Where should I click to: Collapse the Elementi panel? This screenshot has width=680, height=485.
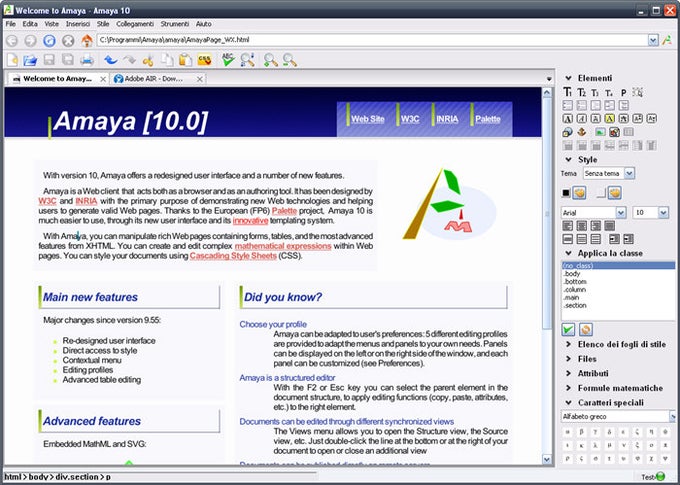(568, 78)
